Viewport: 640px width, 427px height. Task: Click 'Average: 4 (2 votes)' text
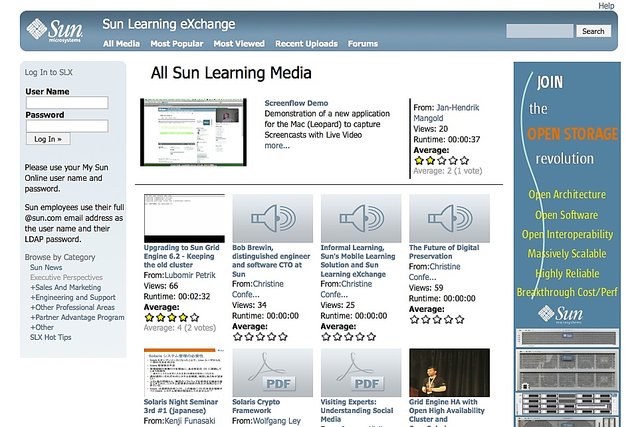(x=180, y=328)
